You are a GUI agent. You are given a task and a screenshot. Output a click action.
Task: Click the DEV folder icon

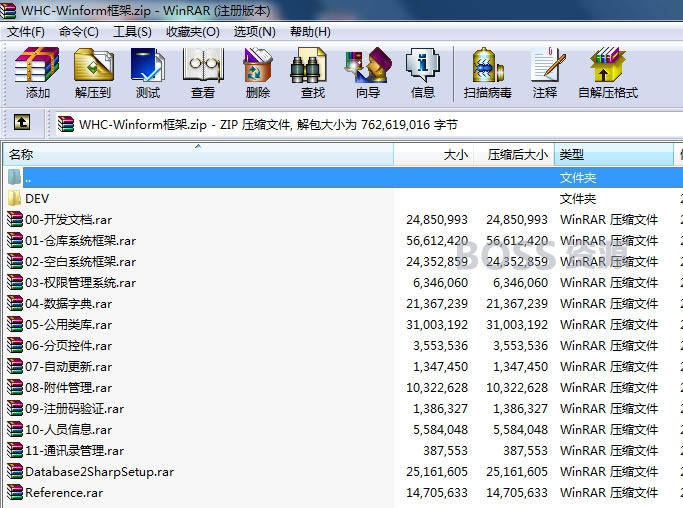coord(14,198)
